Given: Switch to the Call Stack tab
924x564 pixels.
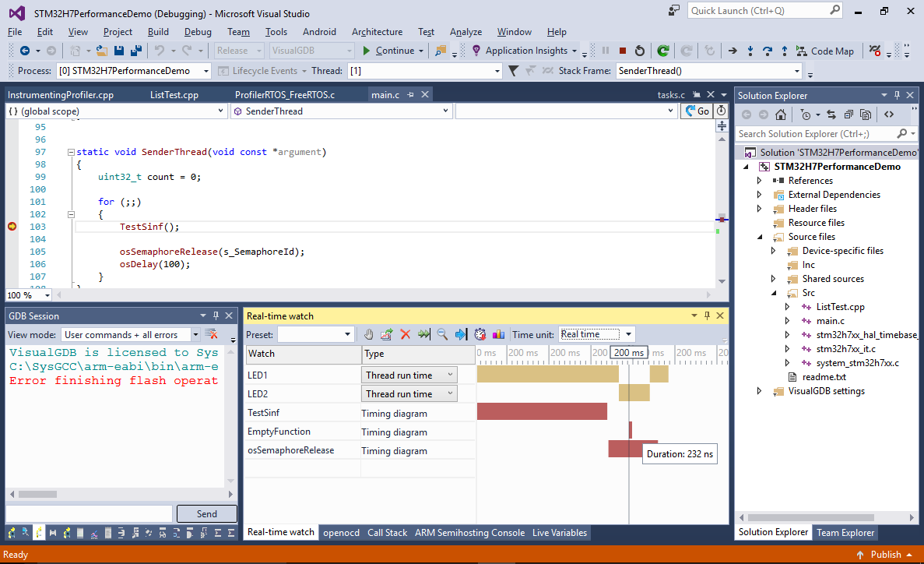Looking at the screenshot, I should pos(387,533).
